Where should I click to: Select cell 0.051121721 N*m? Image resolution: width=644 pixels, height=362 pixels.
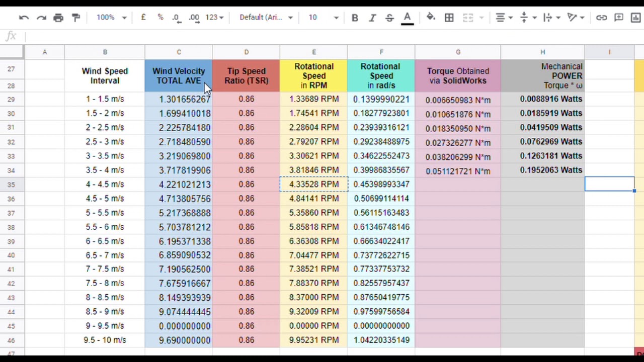coord(458,170)
